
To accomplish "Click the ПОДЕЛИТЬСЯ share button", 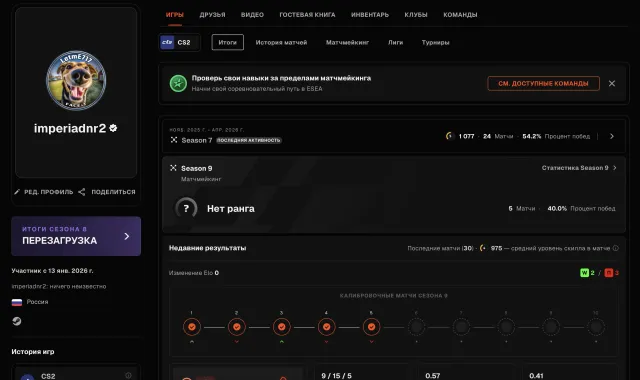I will (x=107, y=192).
